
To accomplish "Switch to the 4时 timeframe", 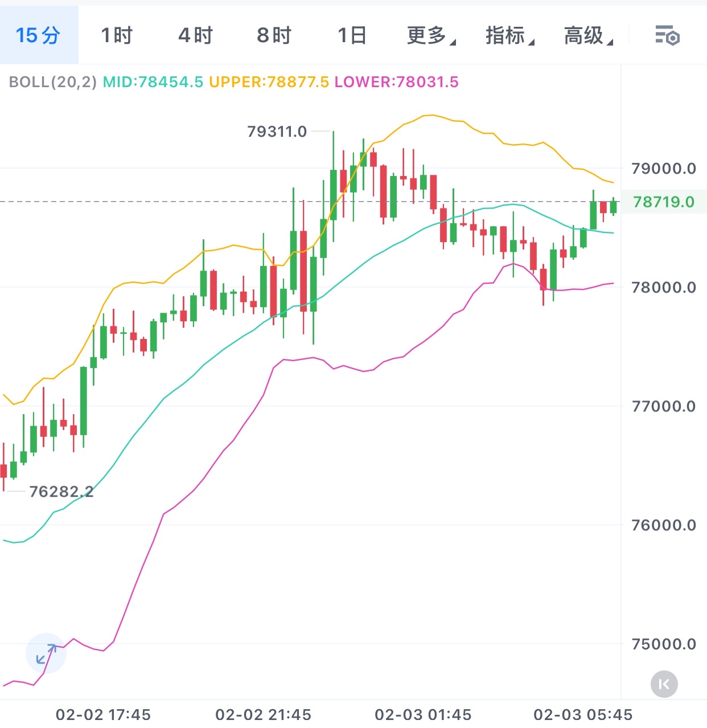I will [195, 35].
